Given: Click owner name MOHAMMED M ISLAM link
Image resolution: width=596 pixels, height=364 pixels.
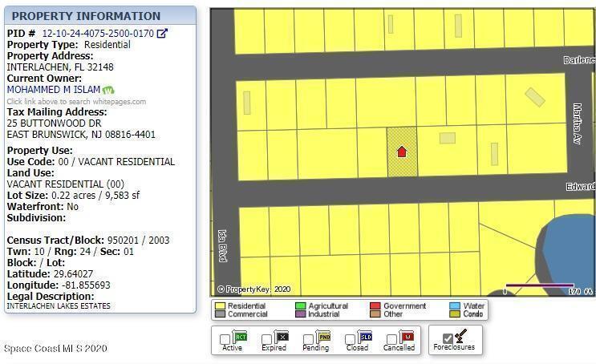Looking at the screenshot, I should click(53, 91).
